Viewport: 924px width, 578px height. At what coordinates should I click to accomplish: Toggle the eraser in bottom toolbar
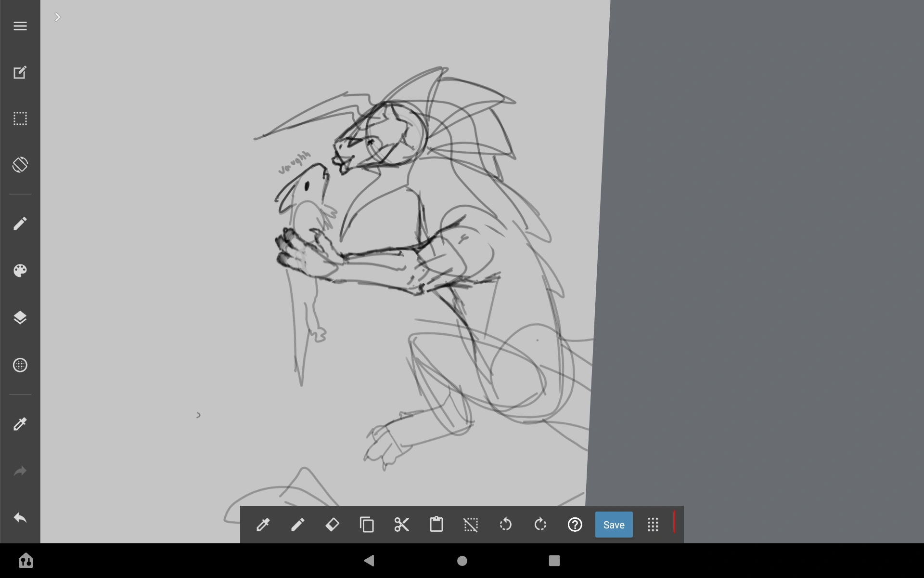pos(332,525)
